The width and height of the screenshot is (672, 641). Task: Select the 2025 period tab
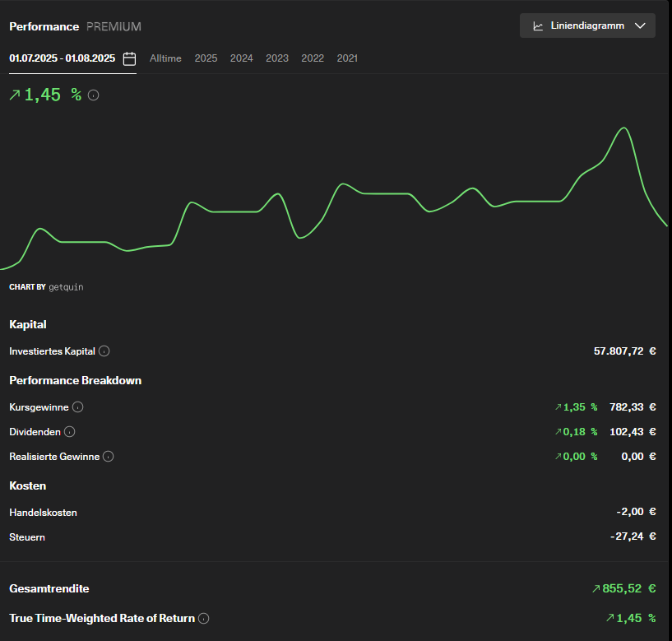(x=206, y=58)
